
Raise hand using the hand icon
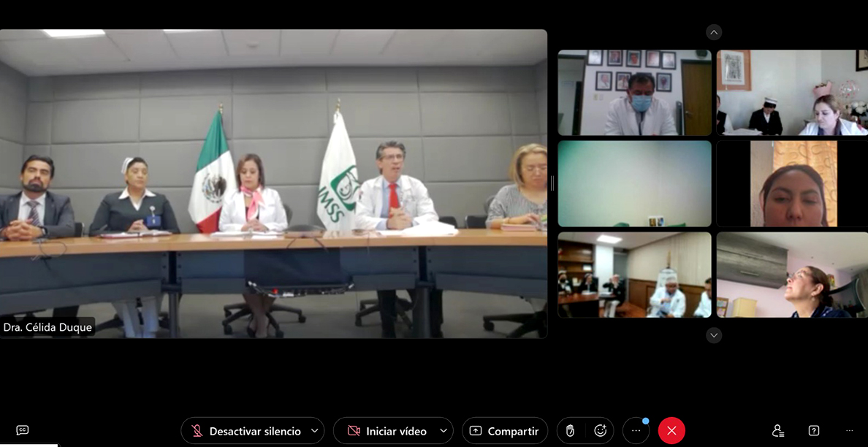click(571, 431)
